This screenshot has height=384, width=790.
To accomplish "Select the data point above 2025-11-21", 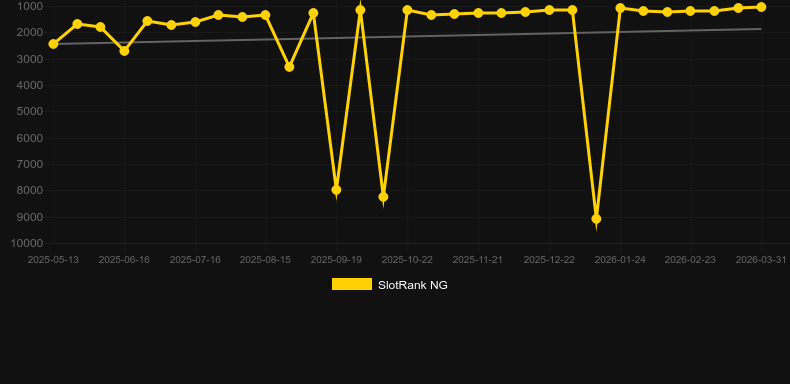I will (478, 13).
